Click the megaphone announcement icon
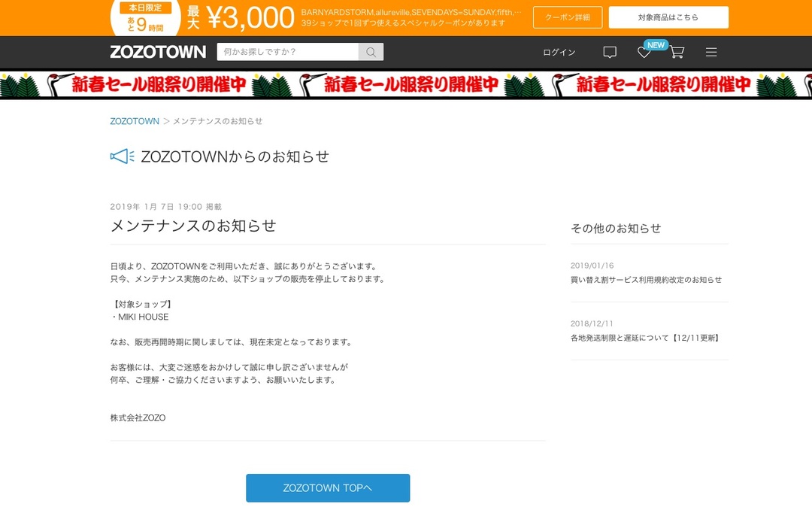The width and height of the screenshot is (812, 513). point(123,156)
